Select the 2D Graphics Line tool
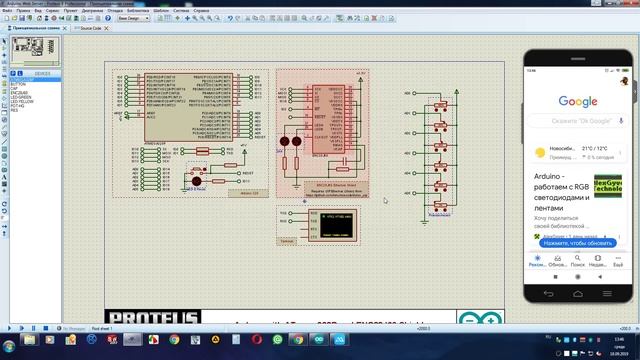 (x=4, y=142)
